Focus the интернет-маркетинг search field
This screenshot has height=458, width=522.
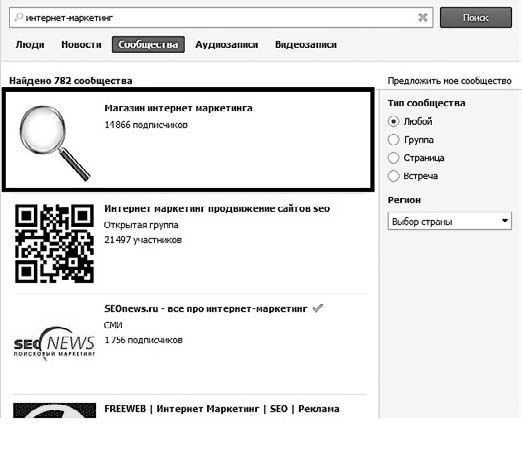221,17
